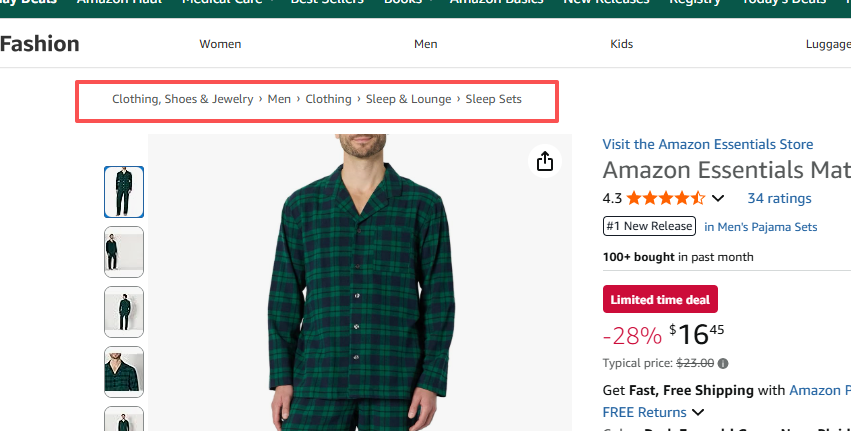Open the 34 ratings link
Image resolution: width=851 pixels, height=431 pixels.
pos(779,198)
